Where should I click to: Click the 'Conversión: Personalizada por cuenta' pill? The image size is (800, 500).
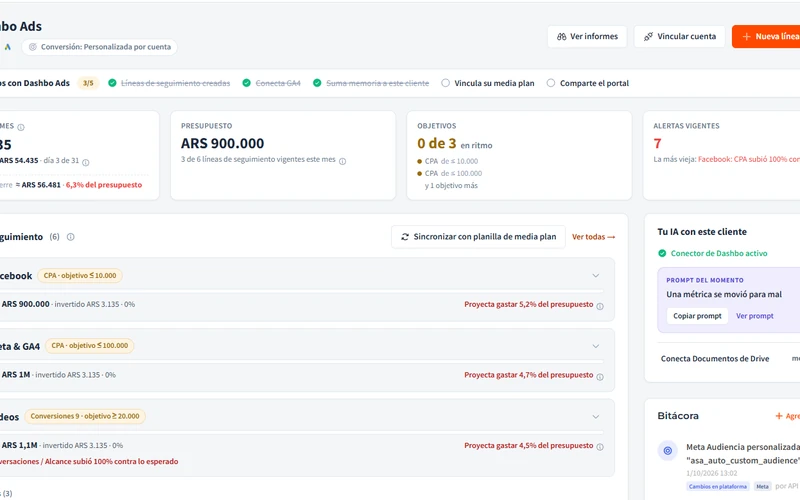[99, 47]
